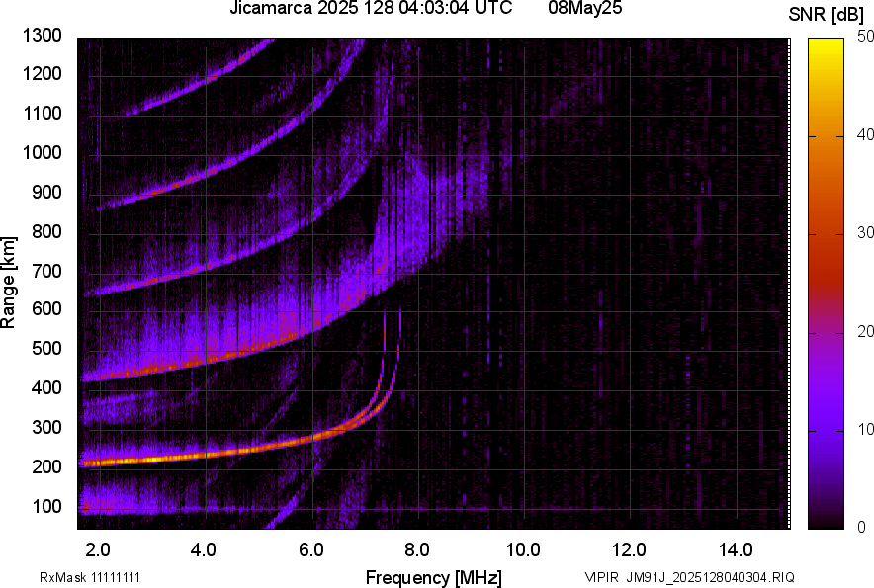Click the range tick label '1000'

tap(42, 152)
